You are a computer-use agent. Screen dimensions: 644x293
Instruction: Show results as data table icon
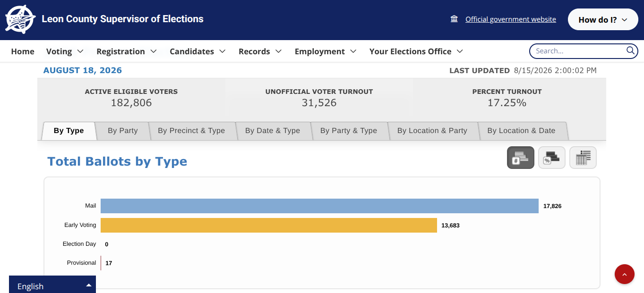(583, 158)
